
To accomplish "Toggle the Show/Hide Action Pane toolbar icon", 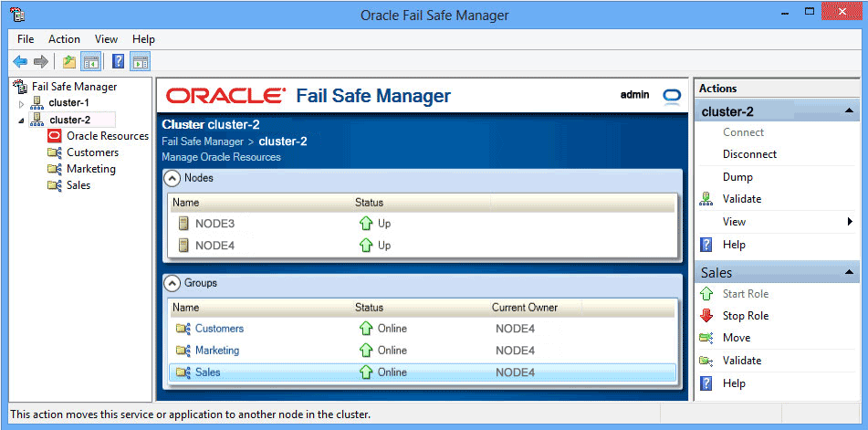I will (141, 61).
